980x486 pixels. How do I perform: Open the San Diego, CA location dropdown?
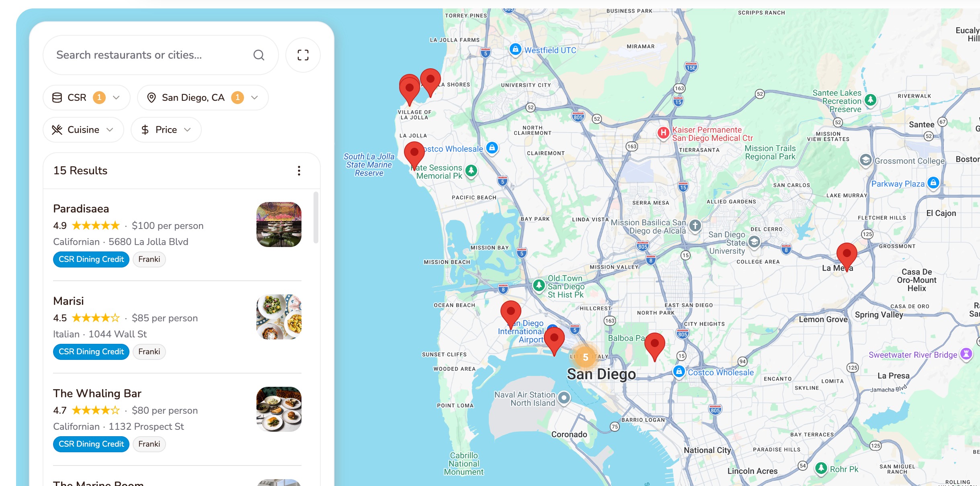[x=203, y=98]
